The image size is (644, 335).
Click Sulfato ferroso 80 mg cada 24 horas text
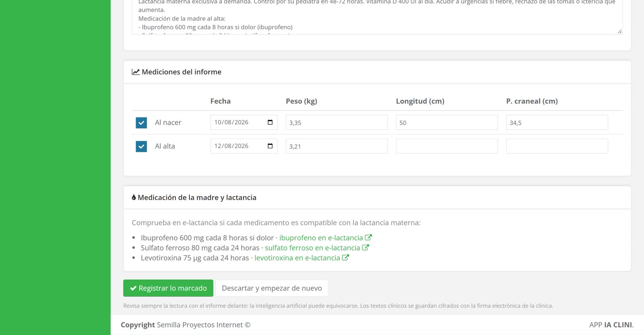click(x=200, y=248)
